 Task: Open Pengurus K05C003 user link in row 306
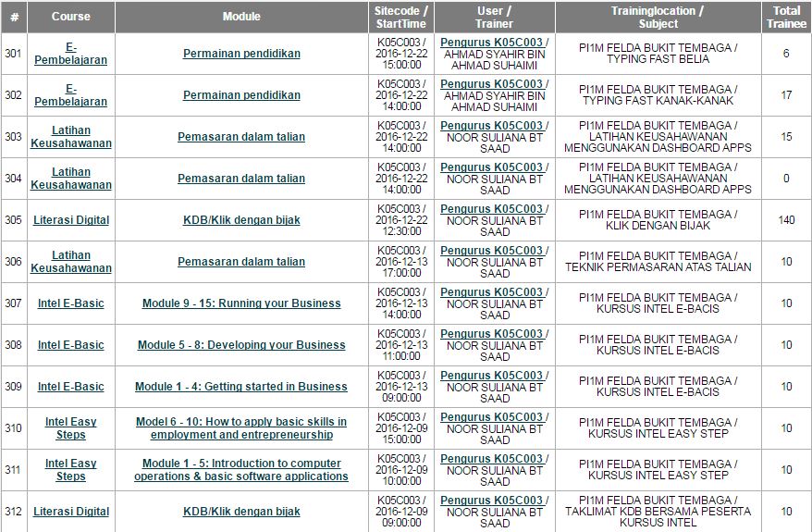coord(491,251)
